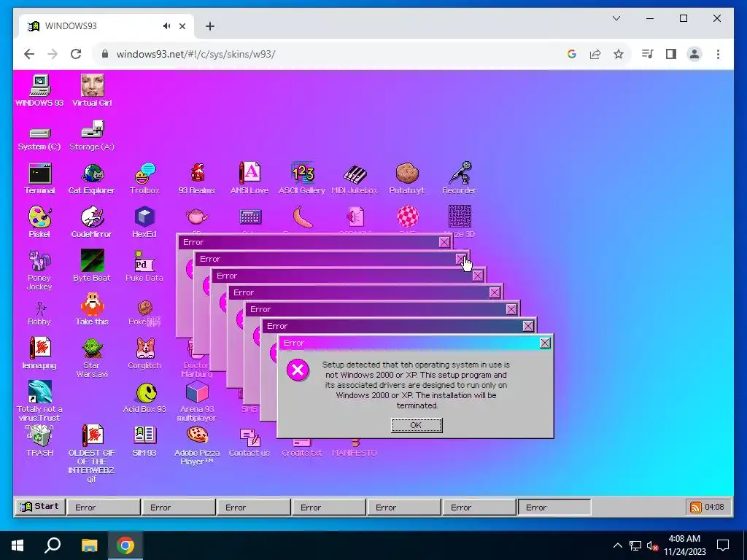
Task: Click OK in the front Error dialog
Action: click(417, 425)
